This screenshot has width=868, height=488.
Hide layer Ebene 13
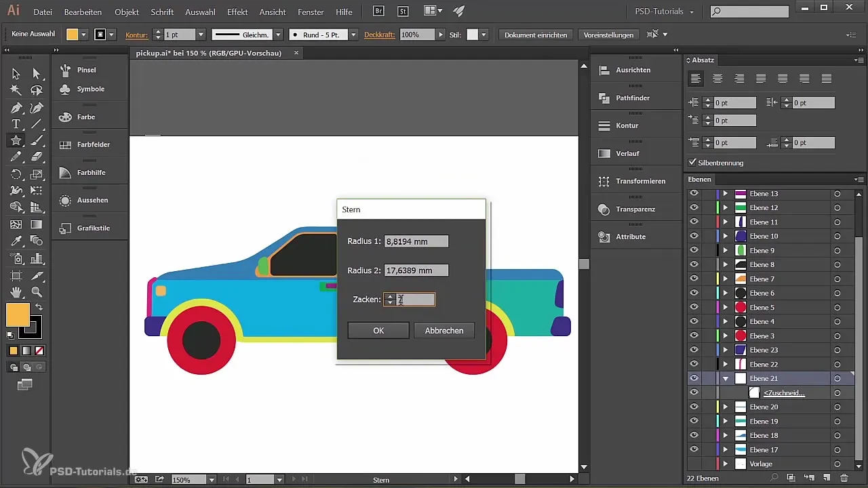point(694,194)
